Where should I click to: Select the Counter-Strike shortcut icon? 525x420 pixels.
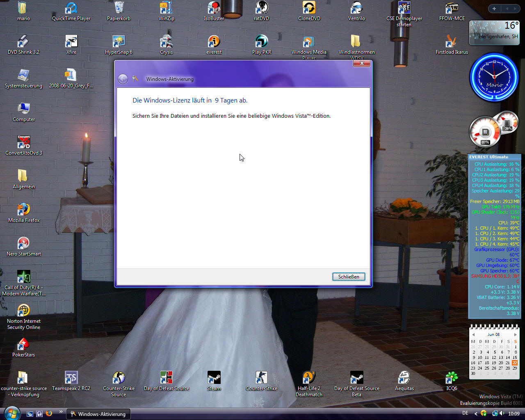pyautogui.click(x=262, y=381)
